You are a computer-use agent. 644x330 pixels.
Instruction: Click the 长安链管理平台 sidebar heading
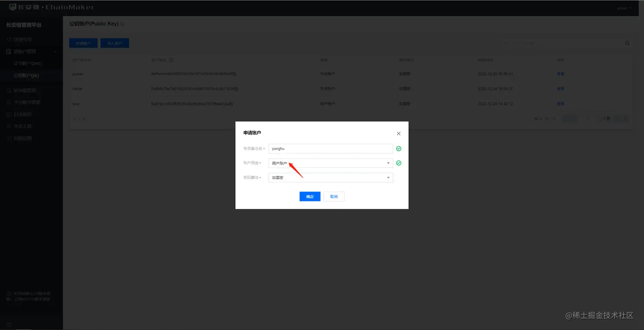point(24,25)
